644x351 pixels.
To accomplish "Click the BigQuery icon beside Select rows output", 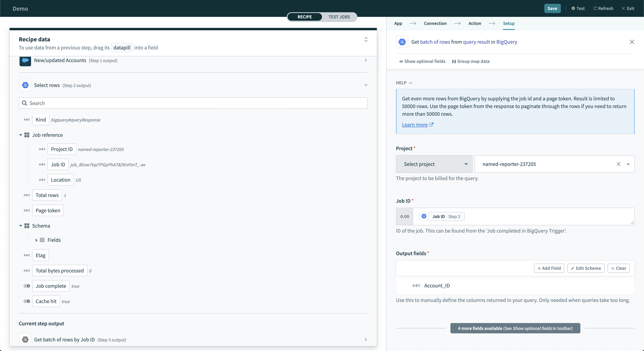I will 25,85.
